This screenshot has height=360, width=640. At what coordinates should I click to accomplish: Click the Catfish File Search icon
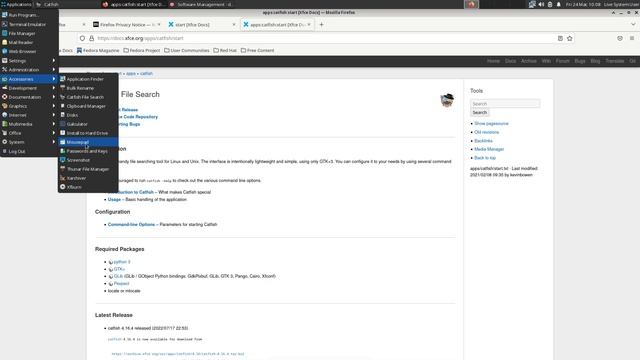[x=62, y=97]
